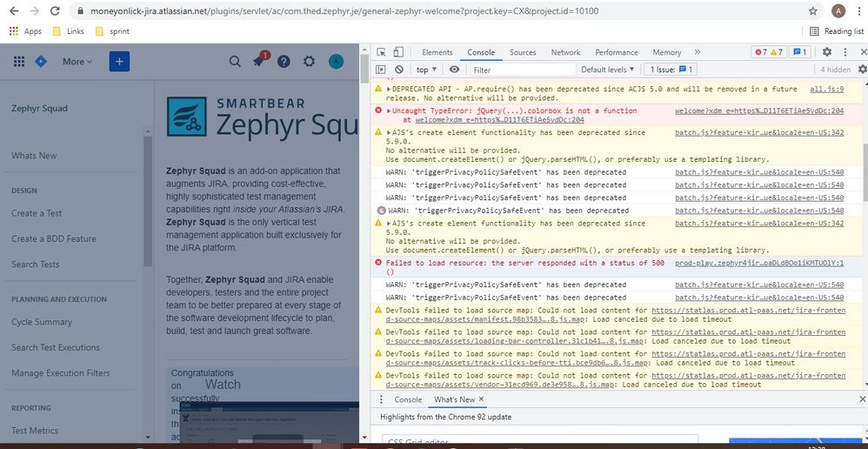Click the Jira diamond logo icon
The image size is (868, 449).
click(40, 62)
